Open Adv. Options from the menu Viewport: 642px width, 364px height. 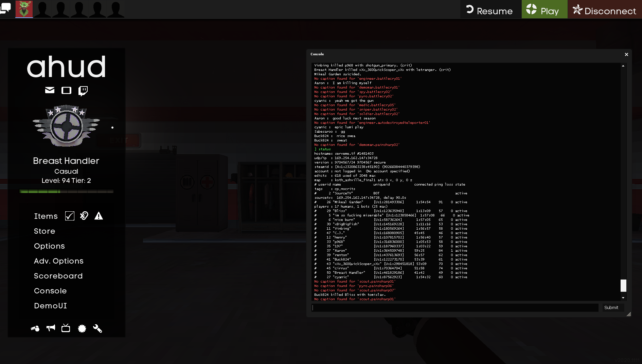point(58,261)
